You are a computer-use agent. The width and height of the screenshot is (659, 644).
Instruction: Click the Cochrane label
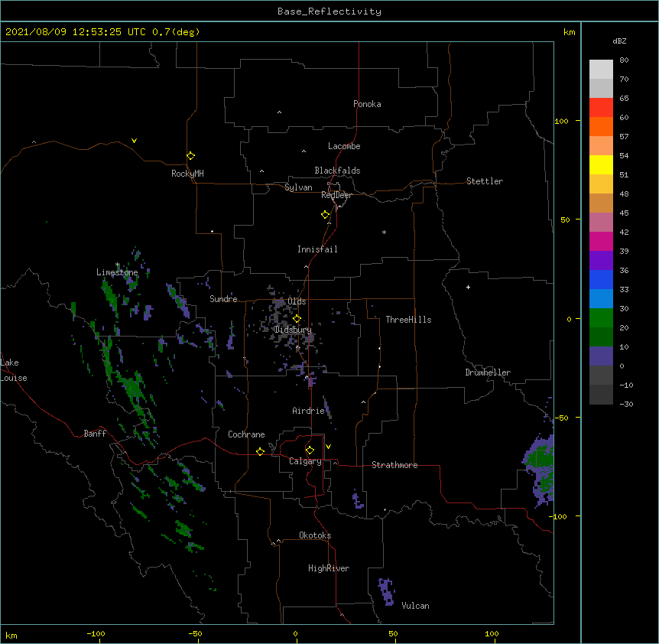coord(246,434)
